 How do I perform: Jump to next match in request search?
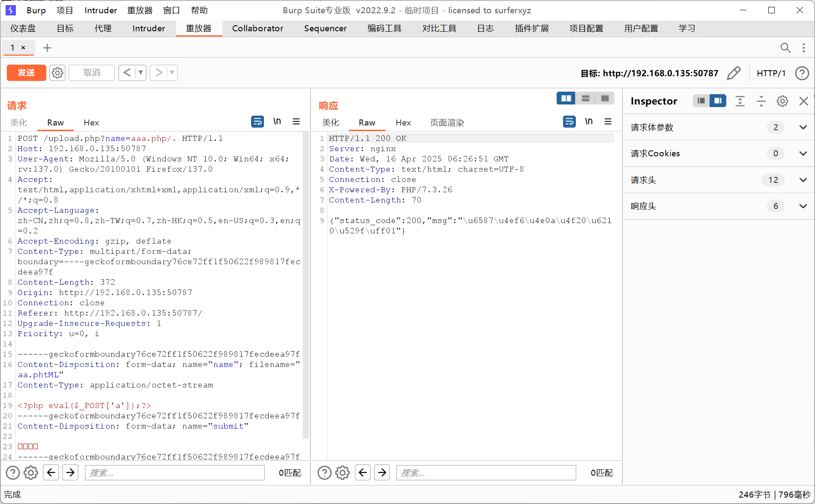pos(71,472)
